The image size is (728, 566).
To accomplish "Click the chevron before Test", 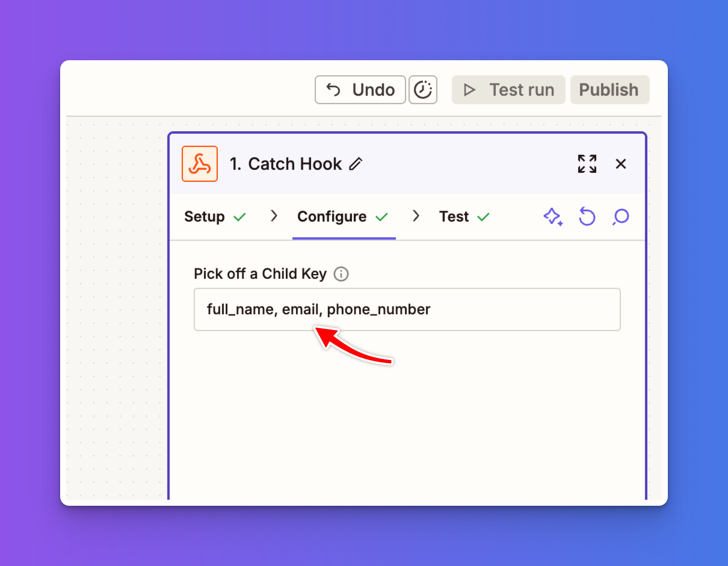I will click(416, 216).
